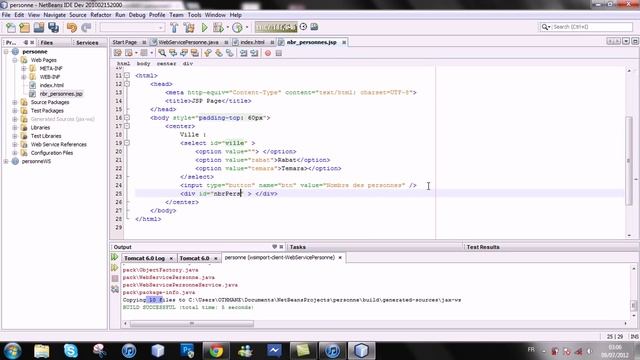Open the File menu

[6, 15]
